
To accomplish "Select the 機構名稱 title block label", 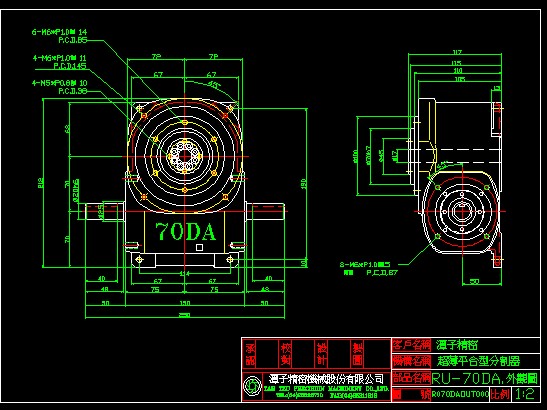I will point(412,361).
